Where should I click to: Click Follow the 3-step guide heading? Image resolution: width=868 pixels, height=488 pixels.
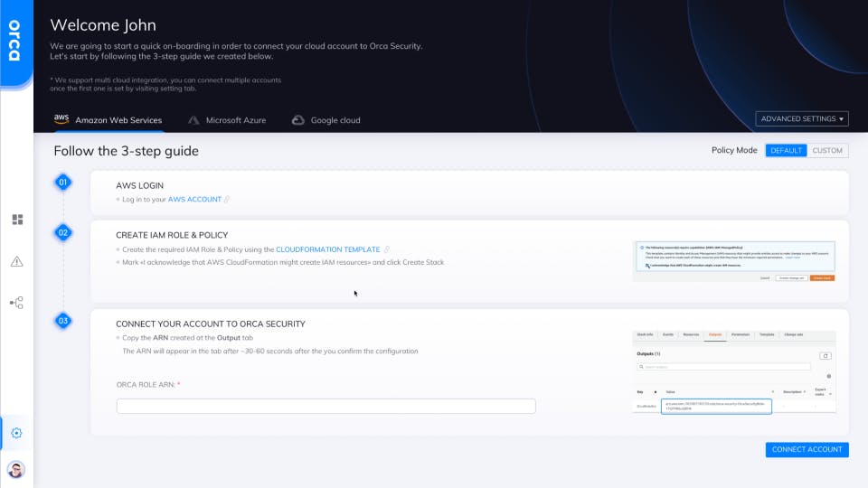127,151
